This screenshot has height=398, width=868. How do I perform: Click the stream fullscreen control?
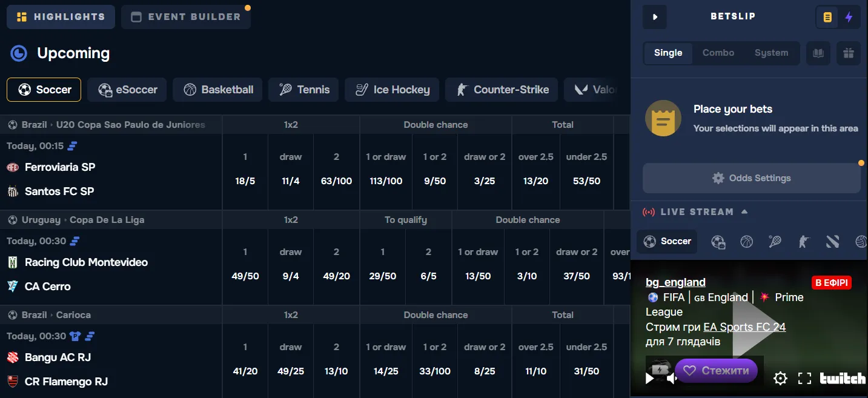point(805,377)
